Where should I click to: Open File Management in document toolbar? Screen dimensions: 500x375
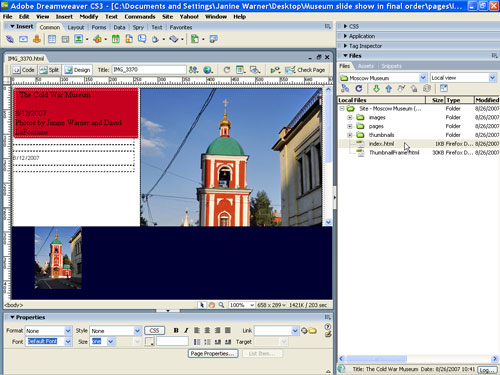193,70
